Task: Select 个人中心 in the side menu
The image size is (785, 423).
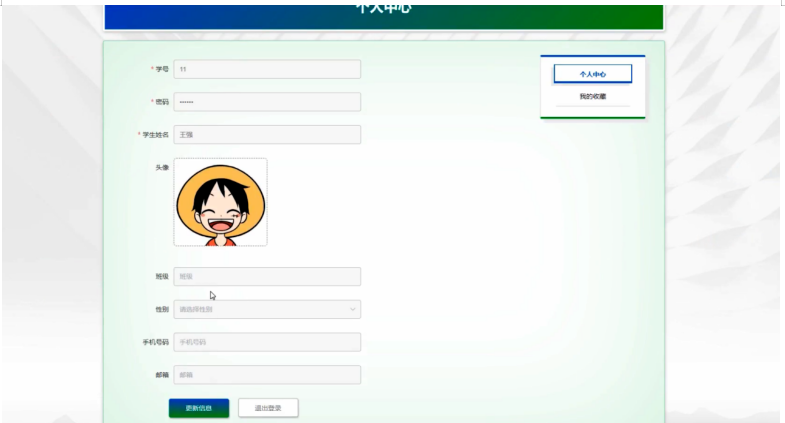Action: [593, 74]
